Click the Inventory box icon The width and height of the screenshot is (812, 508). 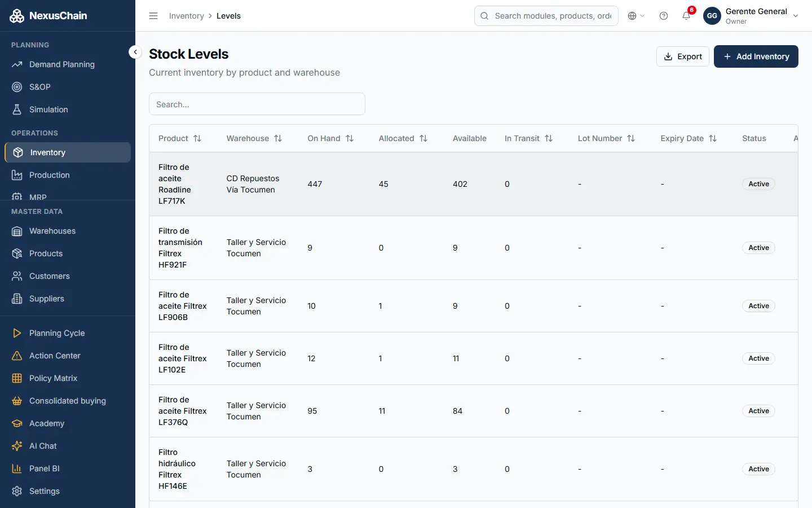point(18,152)
